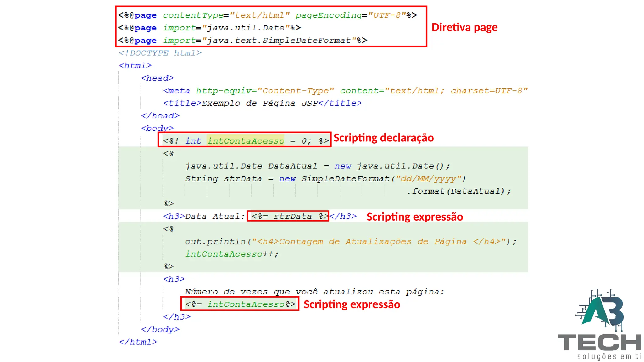The height and width of the screenshot is (362, 644).
Task: Click "Número de vezes que você atualizou" text
Action: pyautogui.click(x=279, y=292)
